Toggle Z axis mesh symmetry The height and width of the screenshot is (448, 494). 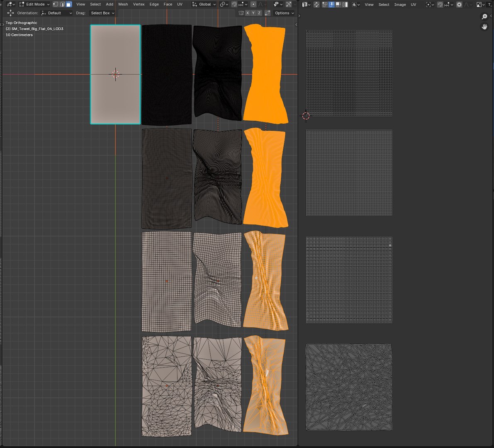(x=259, y=13)
